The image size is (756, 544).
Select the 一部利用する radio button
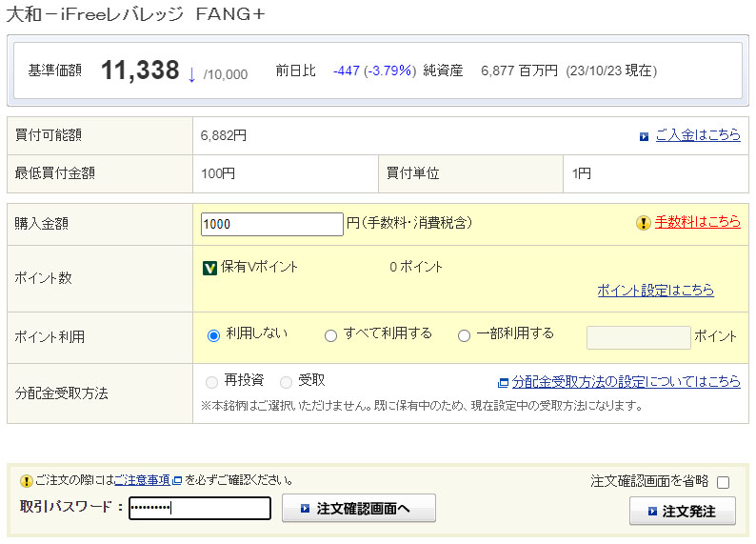click(464, 335)
